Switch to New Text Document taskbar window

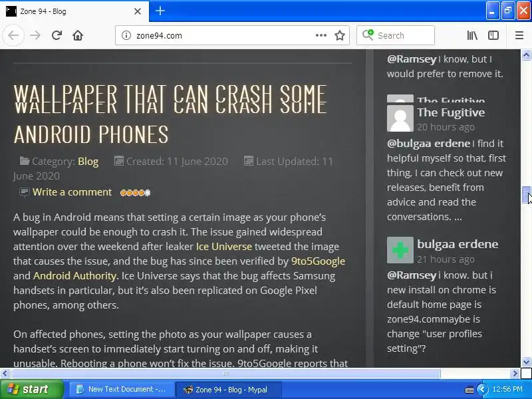coord(121,389)
